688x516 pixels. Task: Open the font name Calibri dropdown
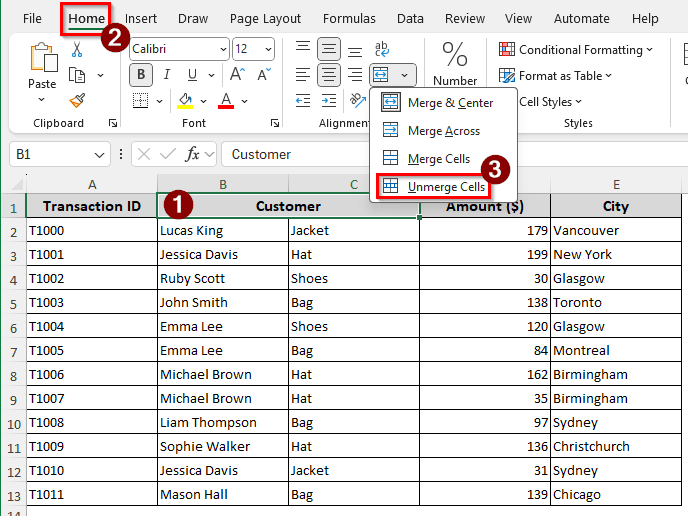click(223, 49)
